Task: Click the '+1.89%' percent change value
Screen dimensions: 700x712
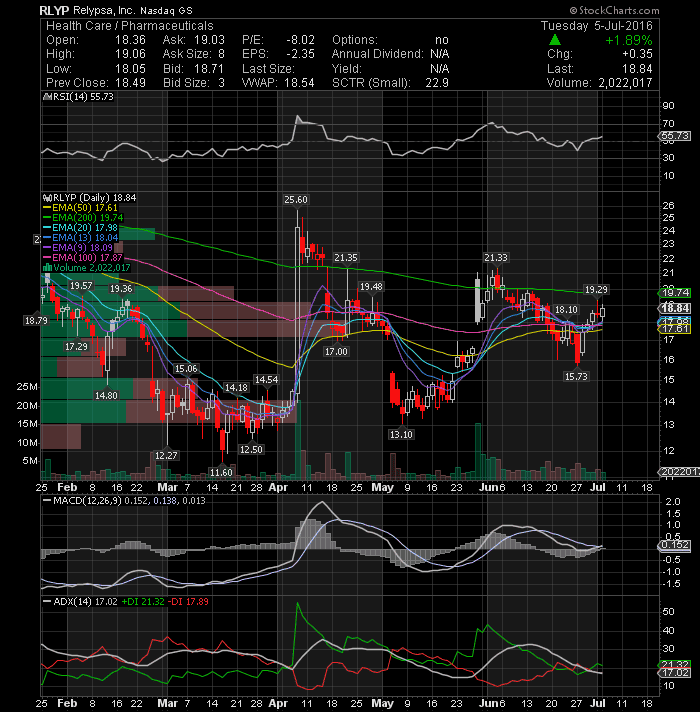Action: click(629, 40)
